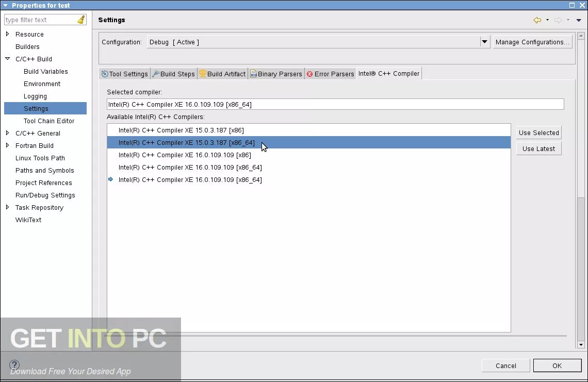The height and width of the screenshot is (382, 588).
Task: Select Builders in the tree
Action: (27, 46)
